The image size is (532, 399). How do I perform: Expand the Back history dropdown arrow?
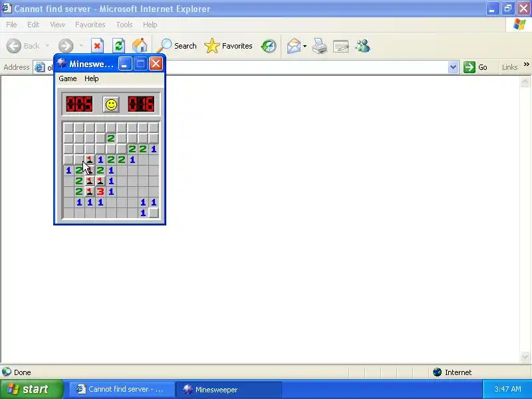pyautogui.click(x=47, y=46)
